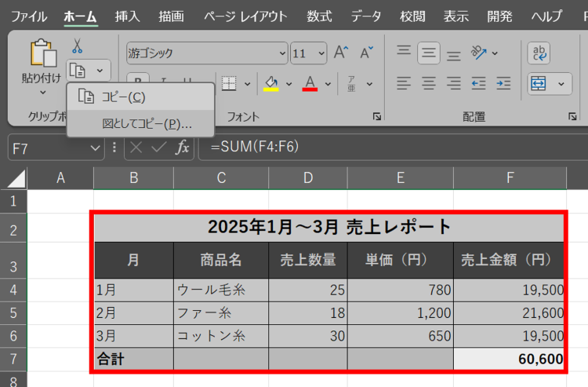Switch to the 描画 tab
588x387 pixels.
tap(171, 16)
